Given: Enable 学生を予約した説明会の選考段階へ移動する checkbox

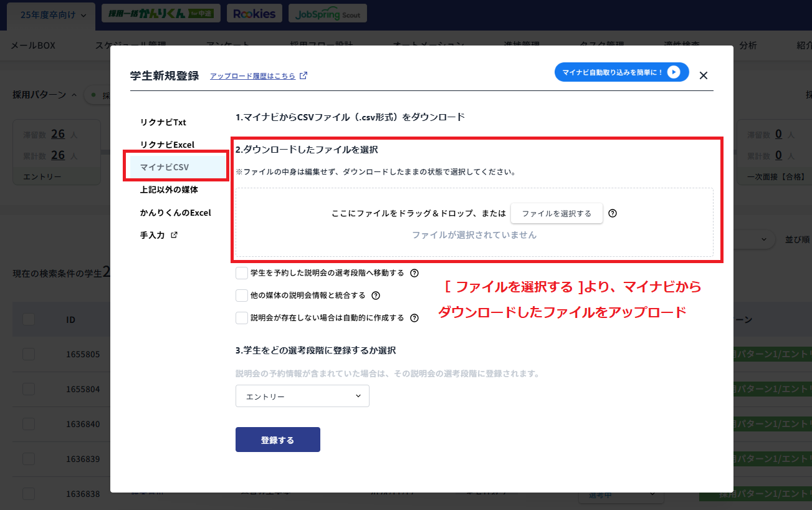Looking at the screenshot, I should click(242, 272).
